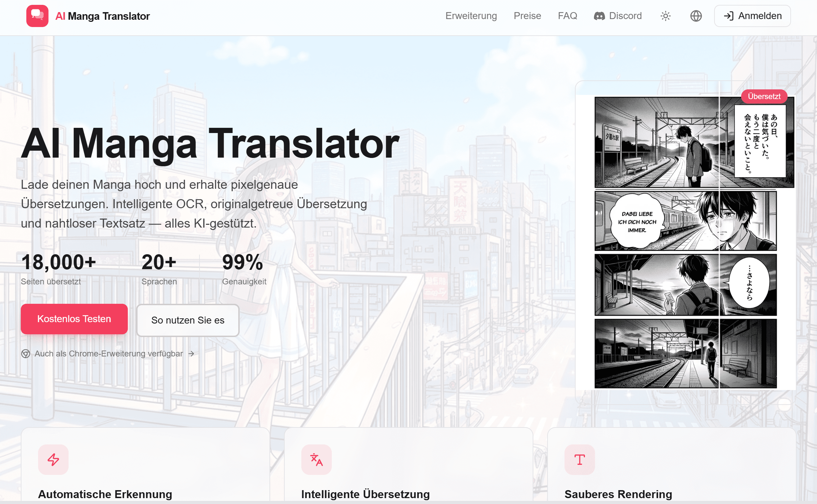This screenshot has height=504, width=817.
Task: Toggle dark mode via the theme switch
Action: 666,16
